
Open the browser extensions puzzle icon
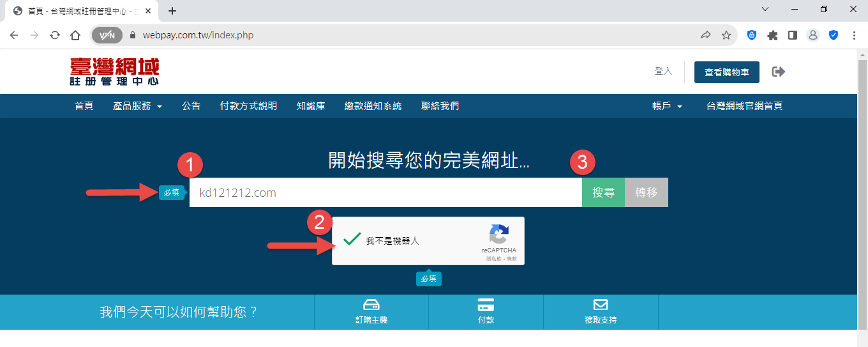tap(772, 35)
